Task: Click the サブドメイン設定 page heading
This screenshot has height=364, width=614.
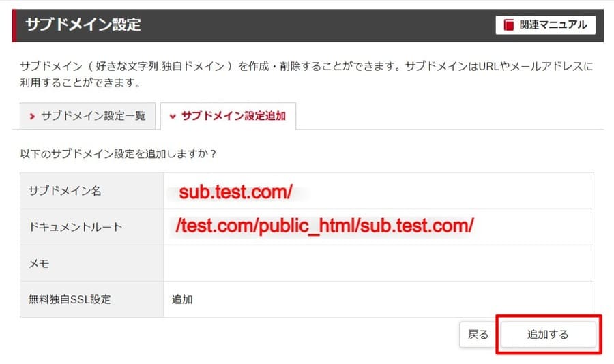Action: (83, 25)
